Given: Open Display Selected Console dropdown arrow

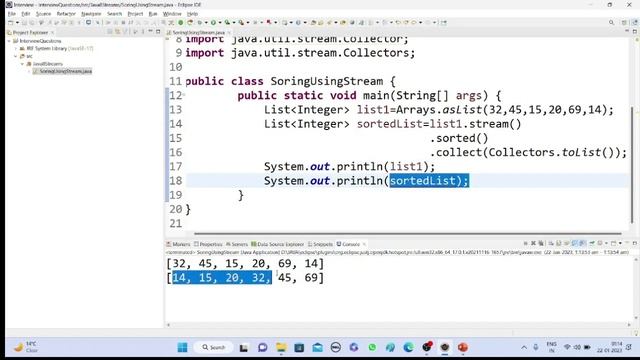Looking at the screenshot, I should [x=606, y=243].
